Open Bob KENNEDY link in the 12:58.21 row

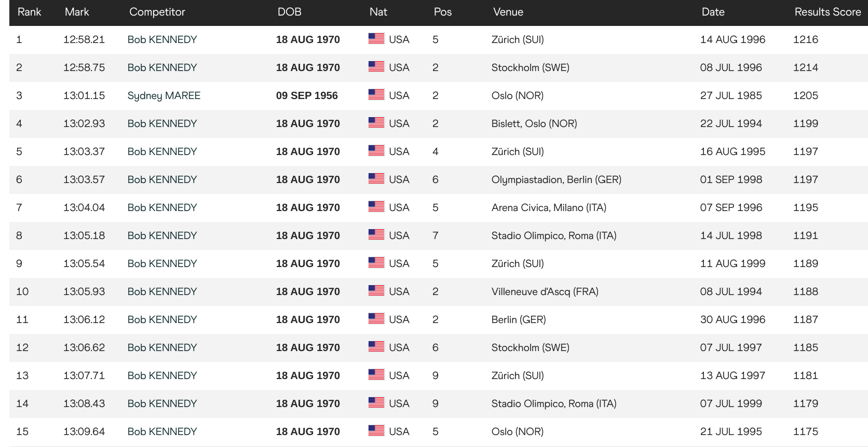coord(162,39)
